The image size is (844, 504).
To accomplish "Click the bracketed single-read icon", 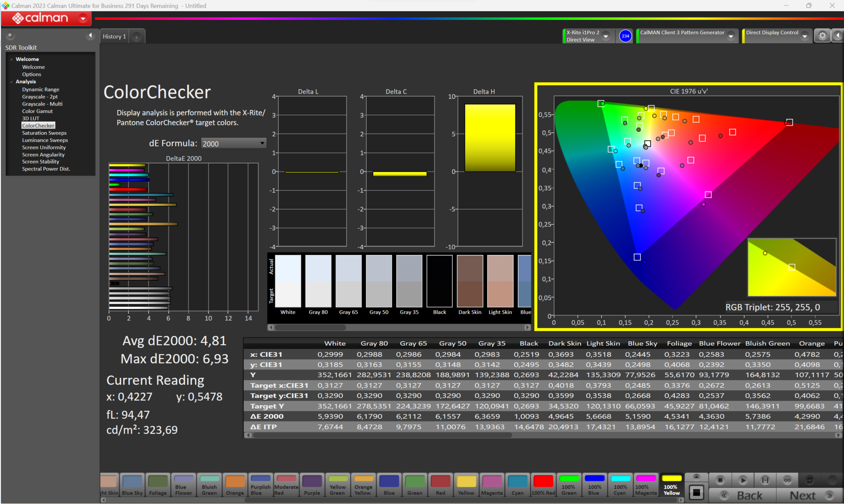I will pyautogui.click(x=765, y=480).
